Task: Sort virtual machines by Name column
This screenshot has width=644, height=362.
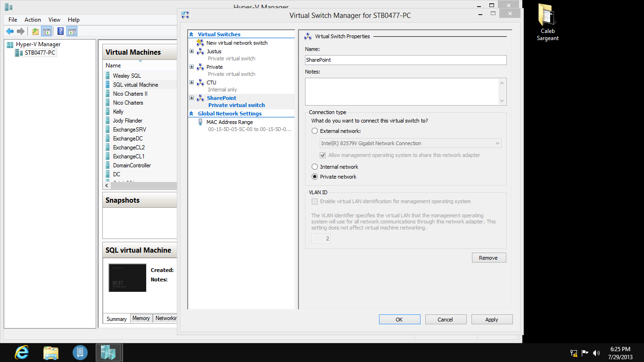Action: pos(113,66)
